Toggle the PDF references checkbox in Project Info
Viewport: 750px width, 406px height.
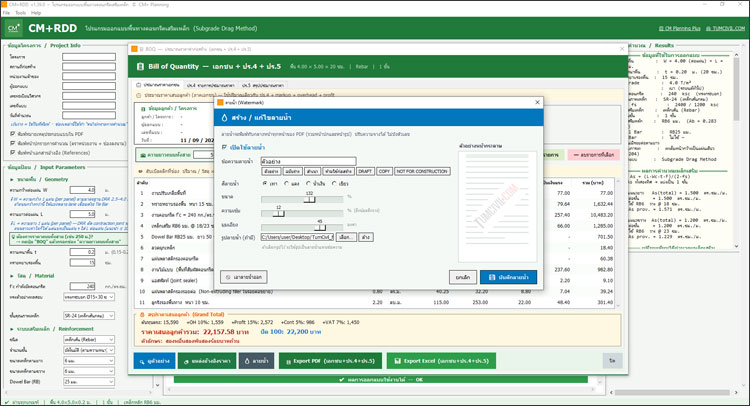12,153
